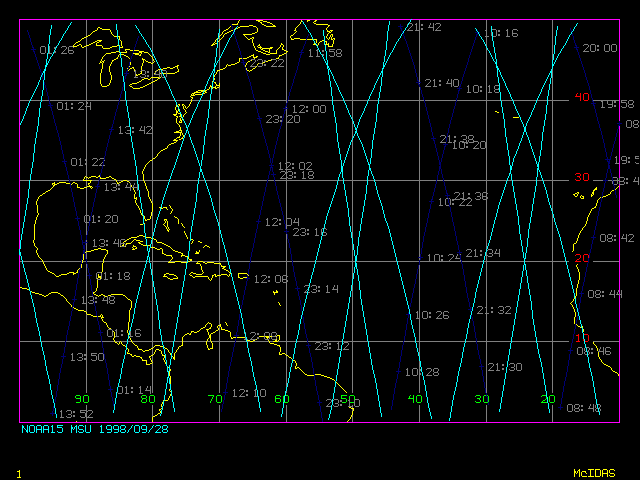
Task: Pick the 13:44 time marker
Action: coord(121,187)
